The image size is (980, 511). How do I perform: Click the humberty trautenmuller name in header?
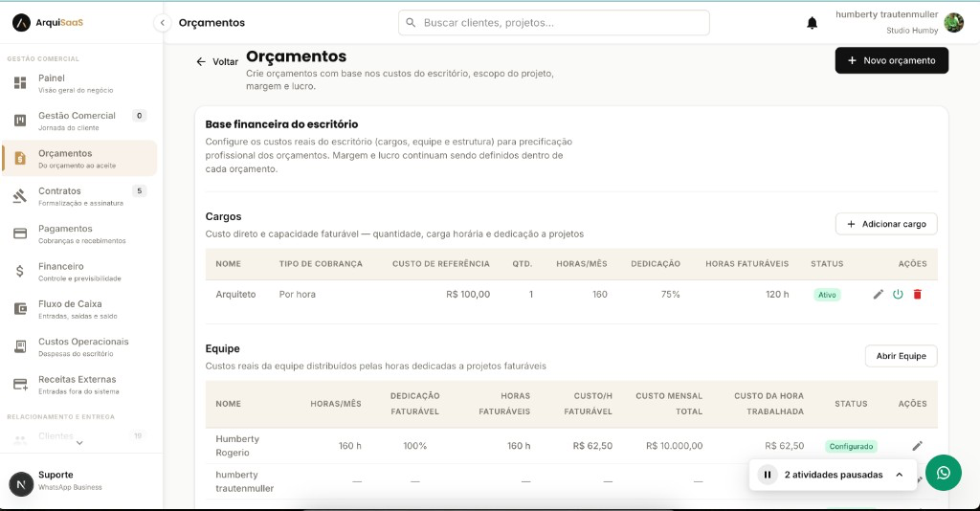(887, 14)
